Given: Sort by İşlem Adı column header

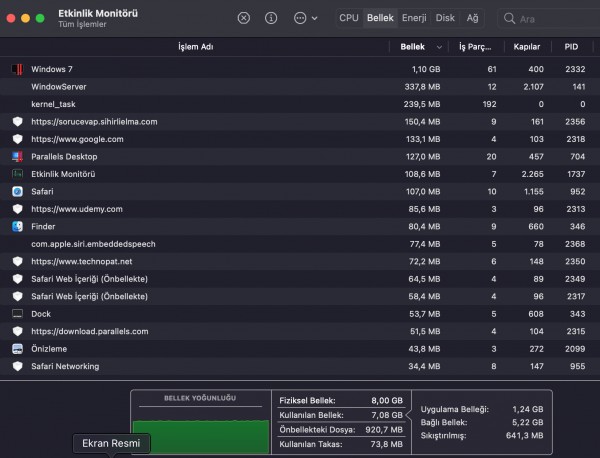Looking at the screenshot, I should (x=196, y=47).
